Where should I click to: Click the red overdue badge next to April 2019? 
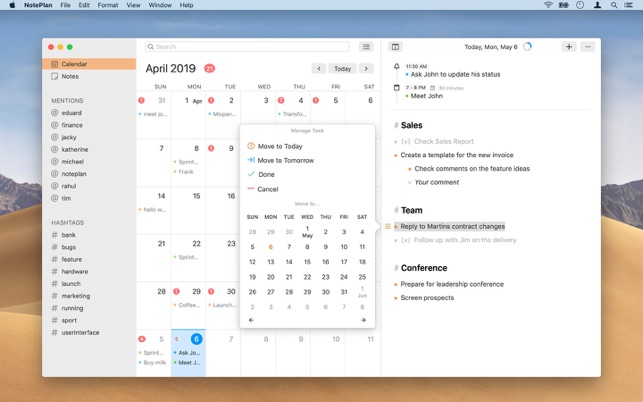click(x=210, y=69)
